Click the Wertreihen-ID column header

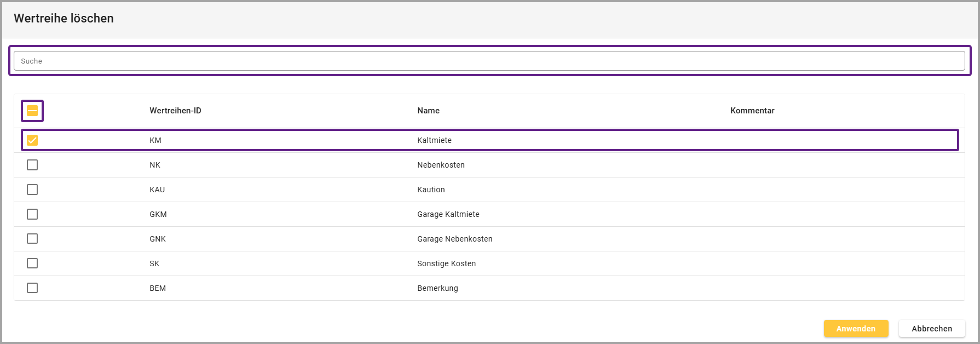(x=175, y=111)
